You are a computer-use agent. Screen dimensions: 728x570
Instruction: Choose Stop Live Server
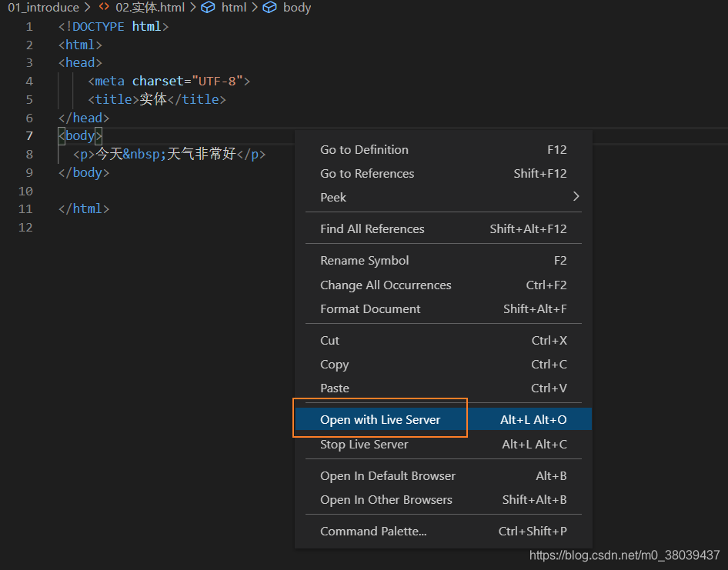[443, 444]
